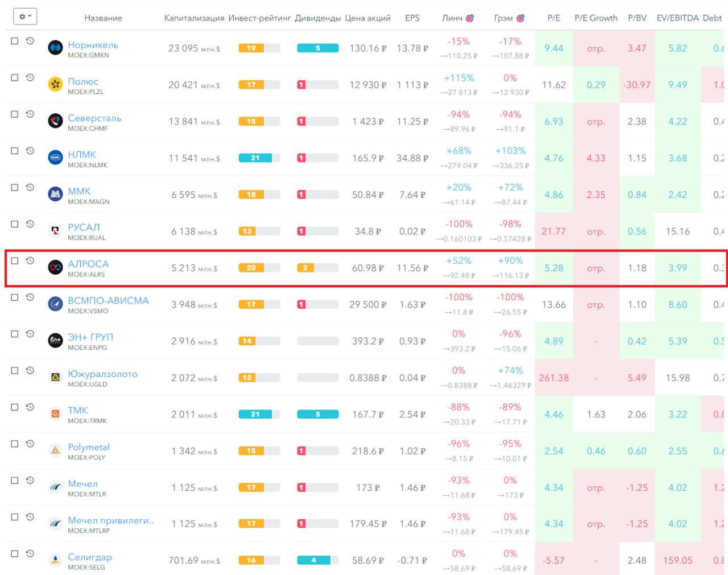Click the history icon in the Северсталь row
Viewport: 728px width, 575px height.
[30, 114]
